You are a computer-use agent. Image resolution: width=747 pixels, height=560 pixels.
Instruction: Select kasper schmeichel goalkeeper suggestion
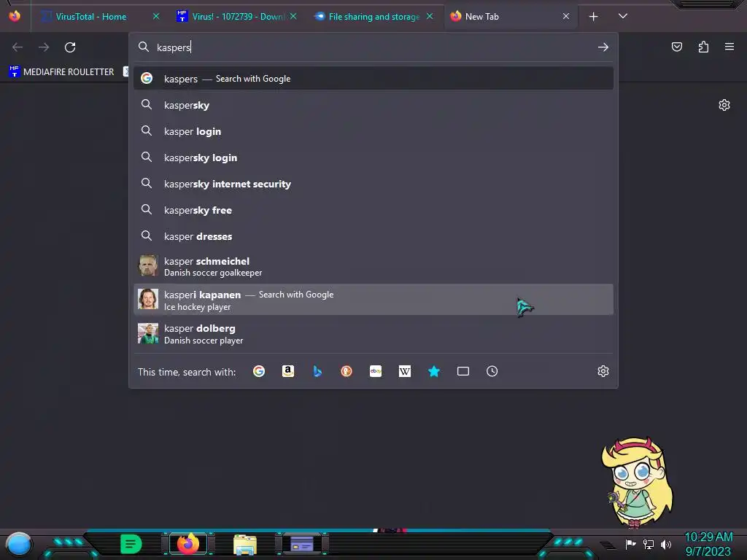click(373, 266)
